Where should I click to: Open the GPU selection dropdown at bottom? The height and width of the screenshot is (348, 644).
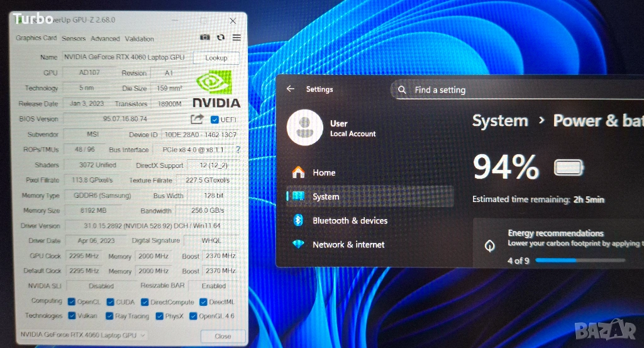pyautogui.click(x=83, y=335)
